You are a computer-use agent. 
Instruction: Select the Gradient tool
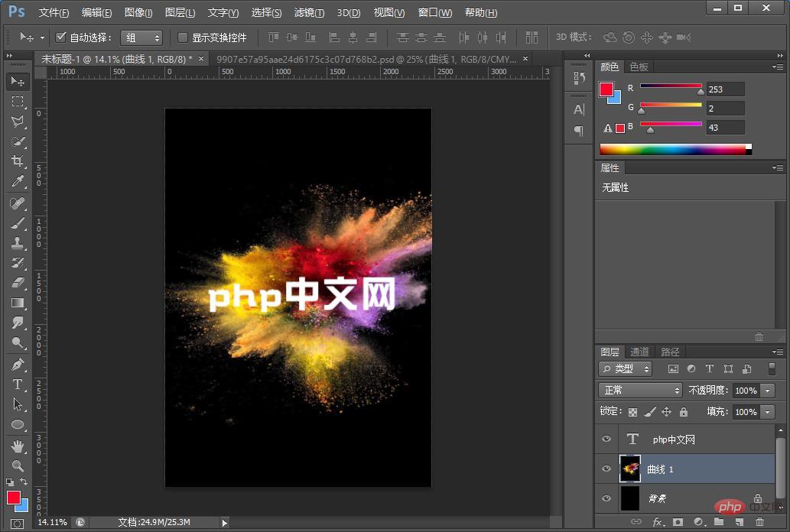coord(18,303)
